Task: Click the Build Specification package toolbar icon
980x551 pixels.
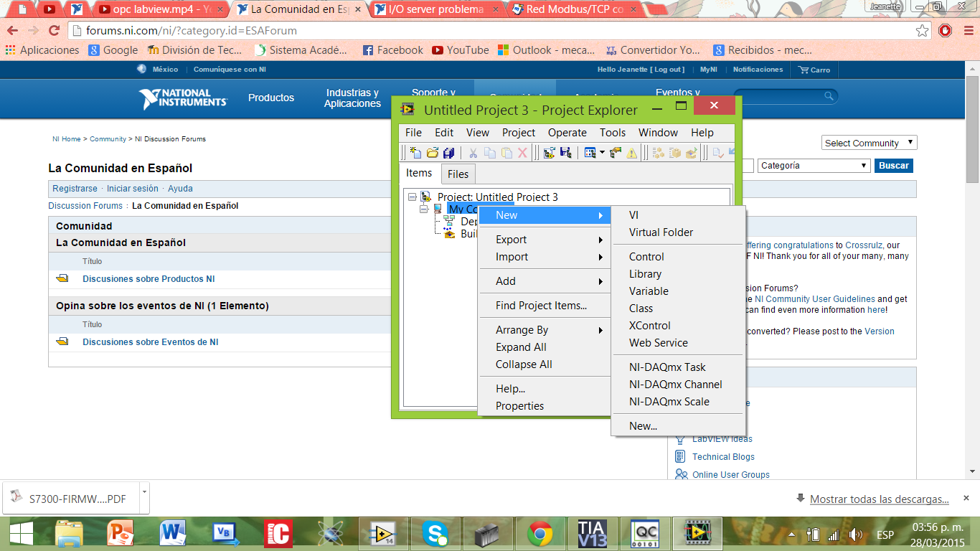Action: pos(674,152)
